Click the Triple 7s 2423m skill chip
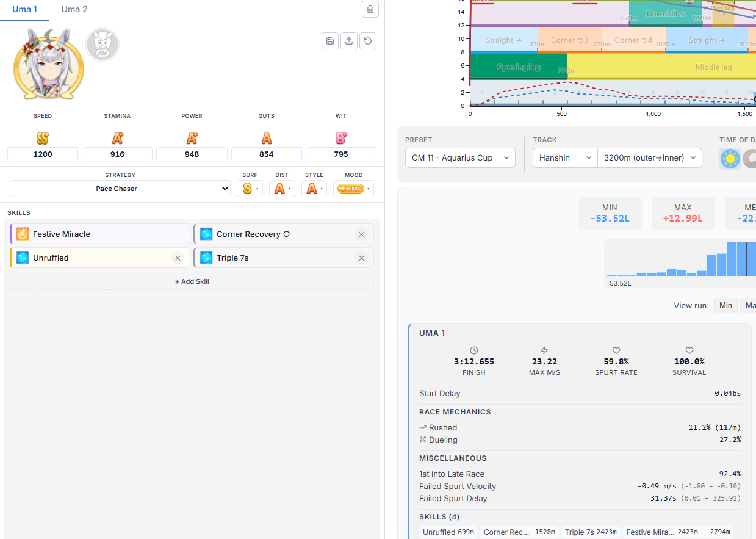Screen dimensions: 756x539 (x=591, y=532)
